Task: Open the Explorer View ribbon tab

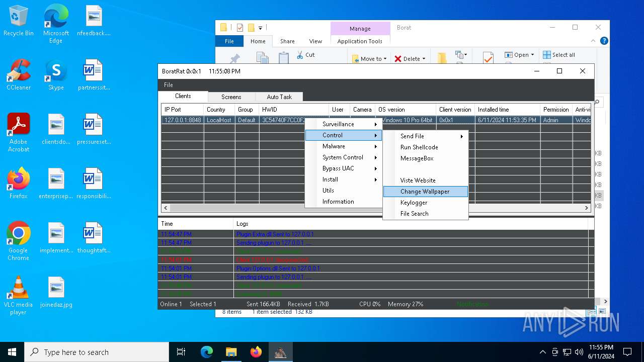Action: click(315, 41)
